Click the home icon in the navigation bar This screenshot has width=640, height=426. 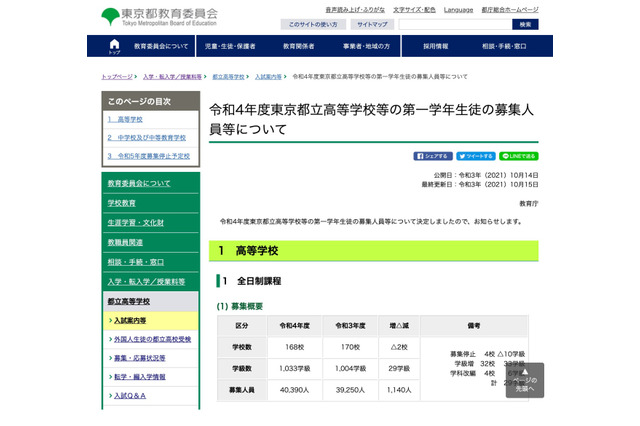(114, 46)
